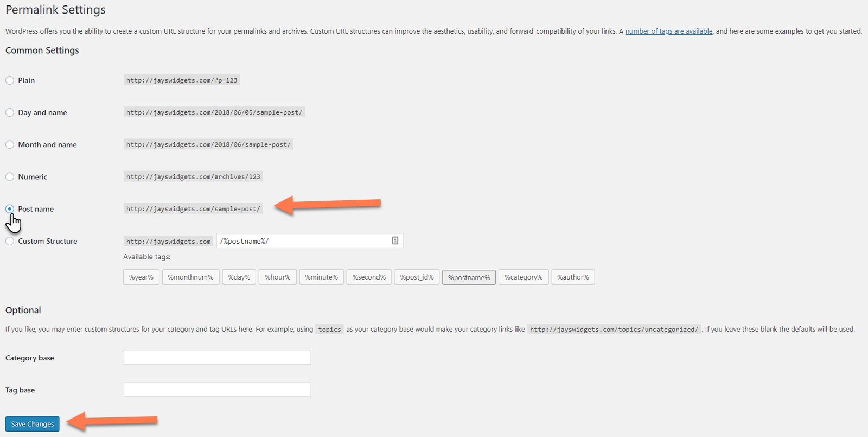Click the Plain label text

(27, 80)
